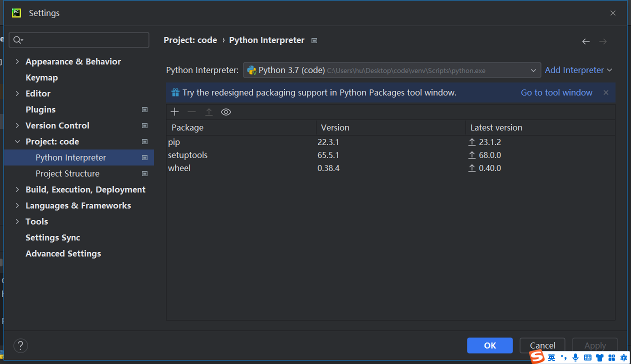This screenshot has height=364, width=631.
Task: Select the pip package row
Action: [x=390, y=142]
